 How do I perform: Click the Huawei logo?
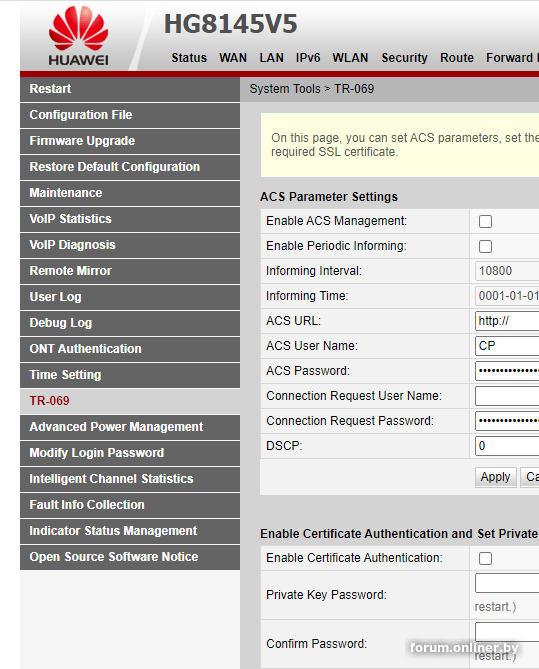pyautogui.click(x=79, y=36)
